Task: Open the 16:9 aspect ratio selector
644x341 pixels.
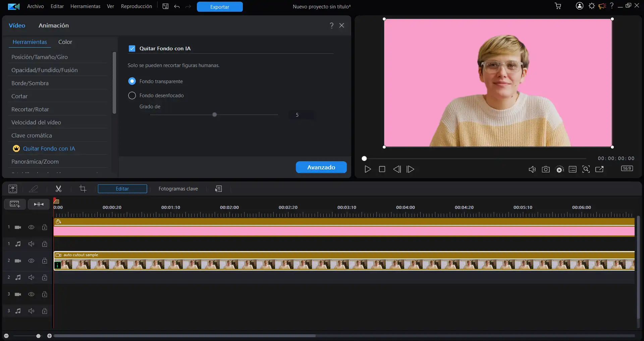Action: click(x=627, y=169)
